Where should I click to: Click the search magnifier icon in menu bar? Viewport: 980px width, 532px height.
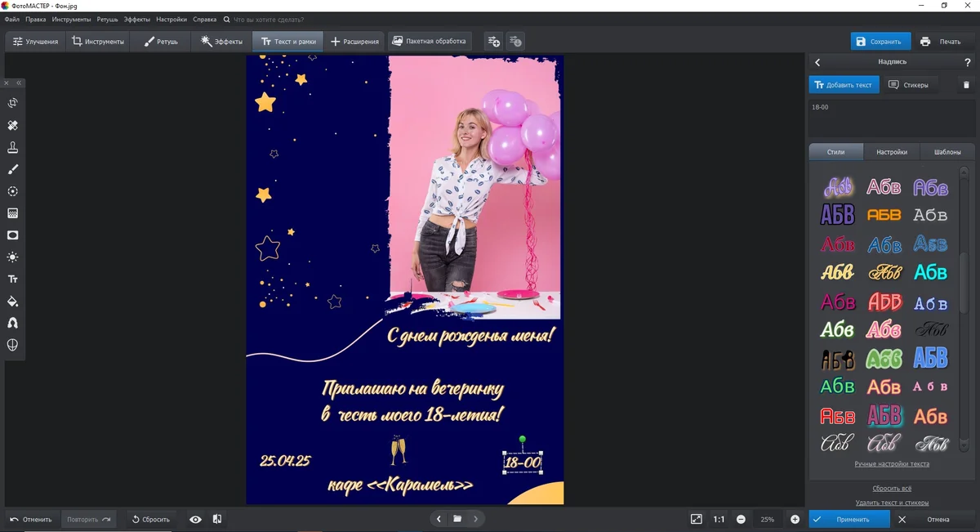pyautogui.click(x=227, y=19)
